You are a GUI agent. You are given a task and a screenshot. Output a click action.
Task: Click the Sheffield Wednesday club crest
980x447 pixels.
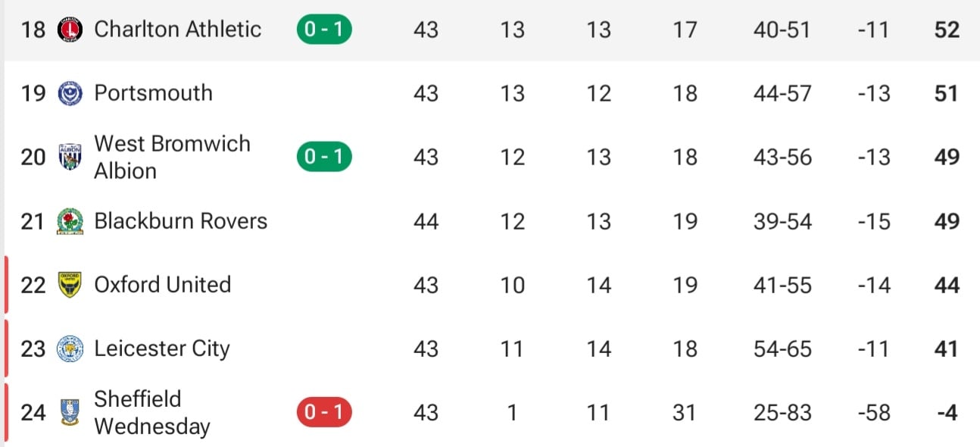point(70,412)
